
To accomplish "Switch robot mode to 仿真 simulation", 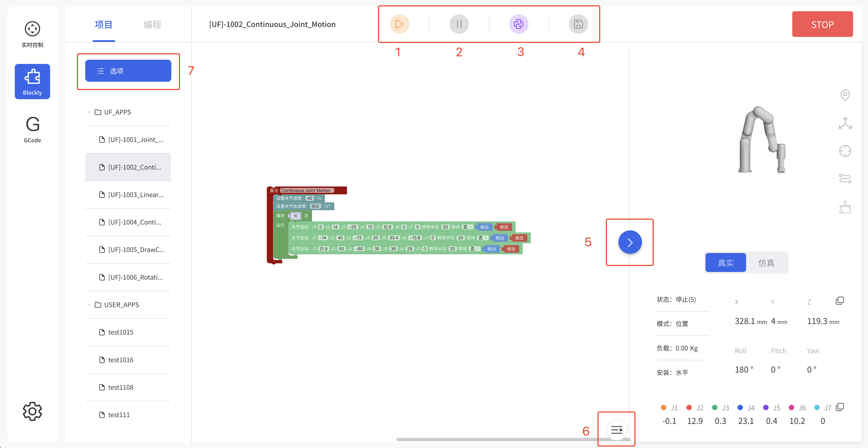I will click(x=766, y=263).
